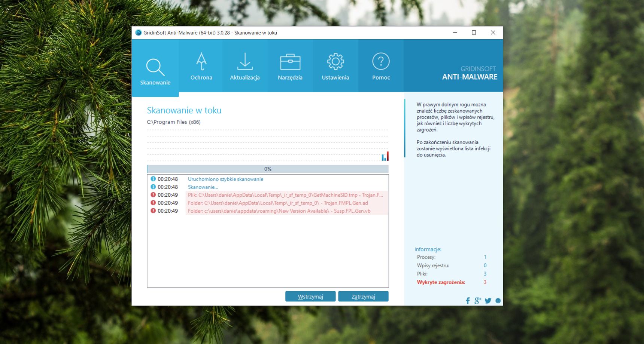Click the GRIDINSOFT ANTI-MALWARE logo

click(x=470, y=73)
